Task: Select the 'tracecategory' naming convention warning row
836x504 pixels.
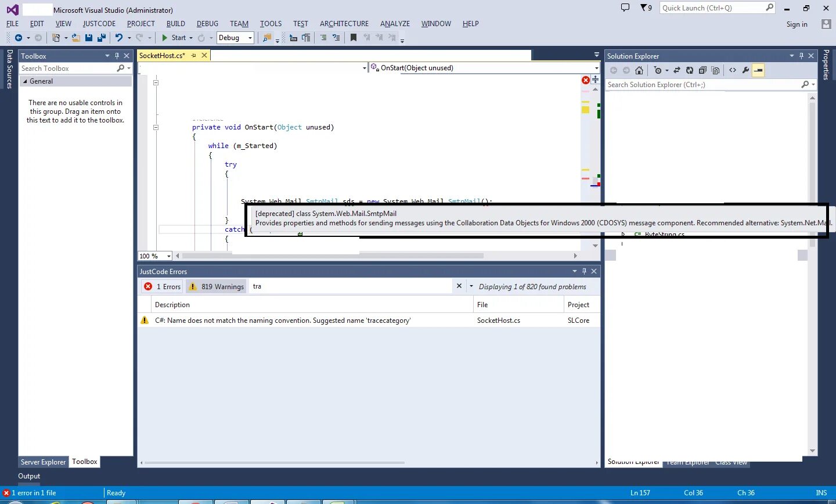Action: (x=369, y=321)
